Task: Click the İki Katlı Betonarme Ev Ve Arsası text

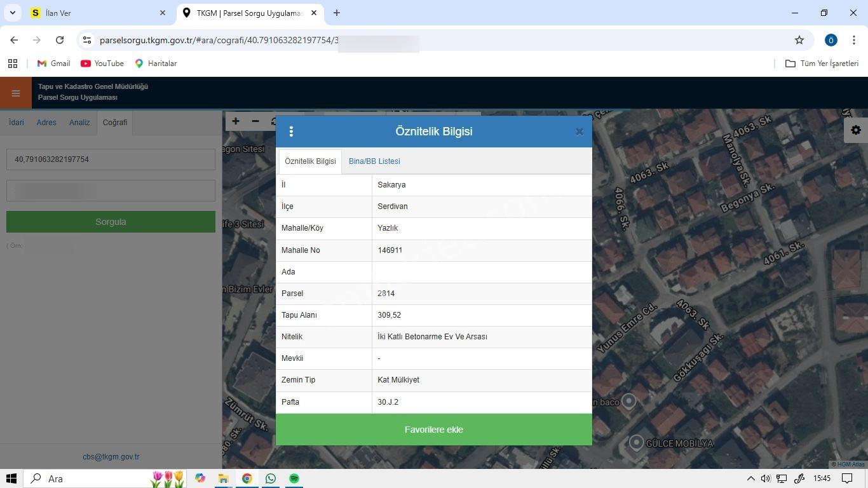Action: point(433,337)
